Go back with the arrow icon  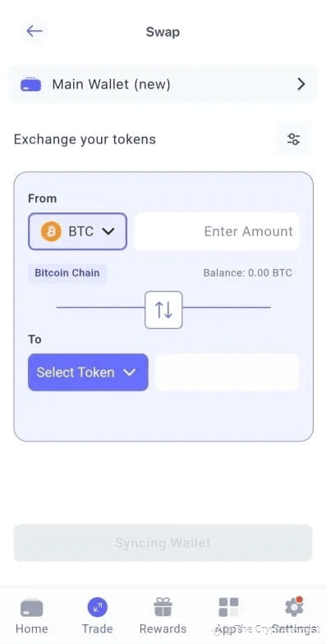34,31
